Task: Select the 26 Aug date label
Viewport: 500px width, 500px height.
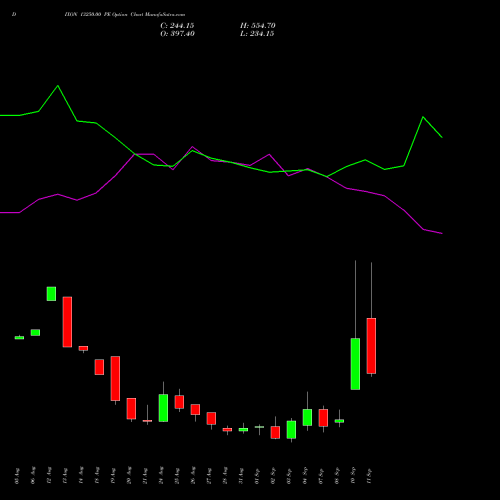Action: point(193,476)
